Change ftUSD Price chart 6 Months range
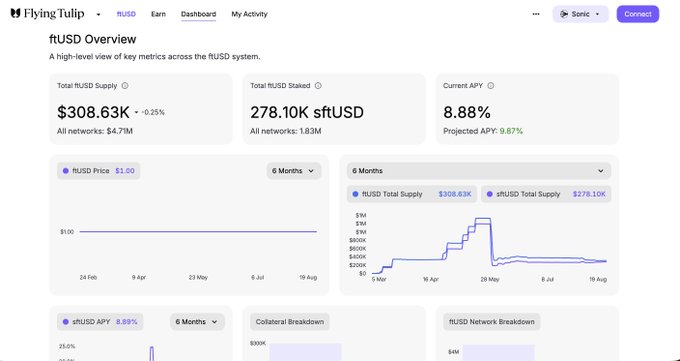680x361 pixels. pyautogui.click(x=294, y=171)
